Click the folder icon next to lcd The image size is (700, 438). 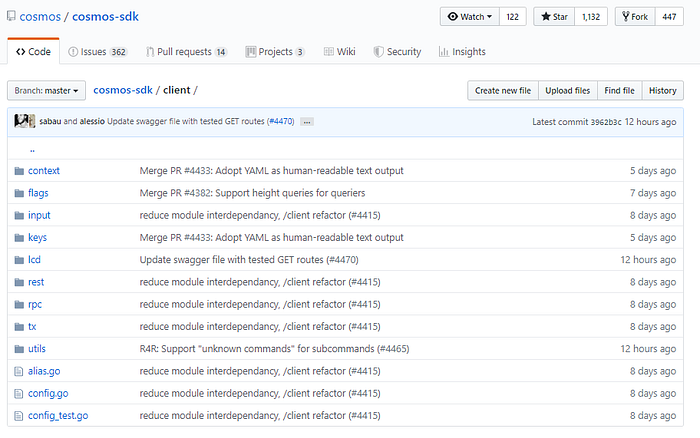[x=19, y=260]
